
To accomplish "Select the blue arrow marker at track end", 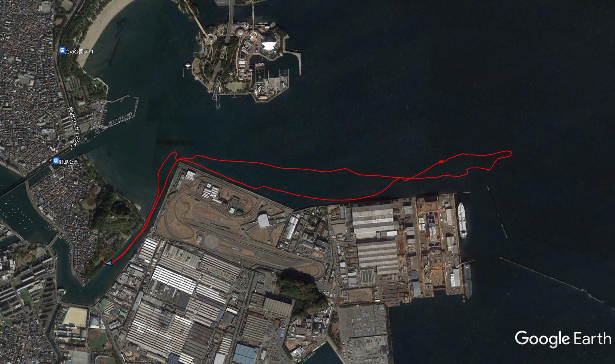I will [108, 263].
